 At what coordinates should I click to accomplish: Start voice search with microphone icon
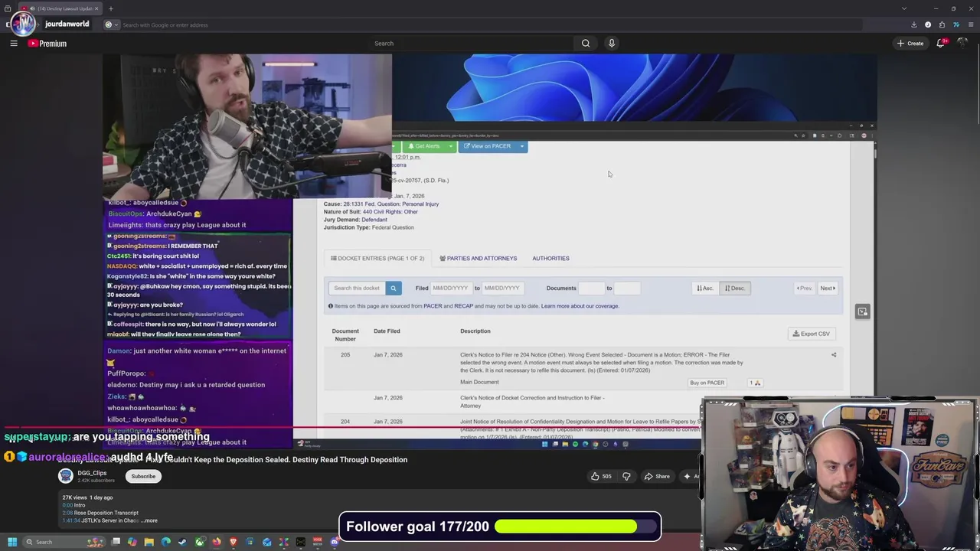coord(612,44)
